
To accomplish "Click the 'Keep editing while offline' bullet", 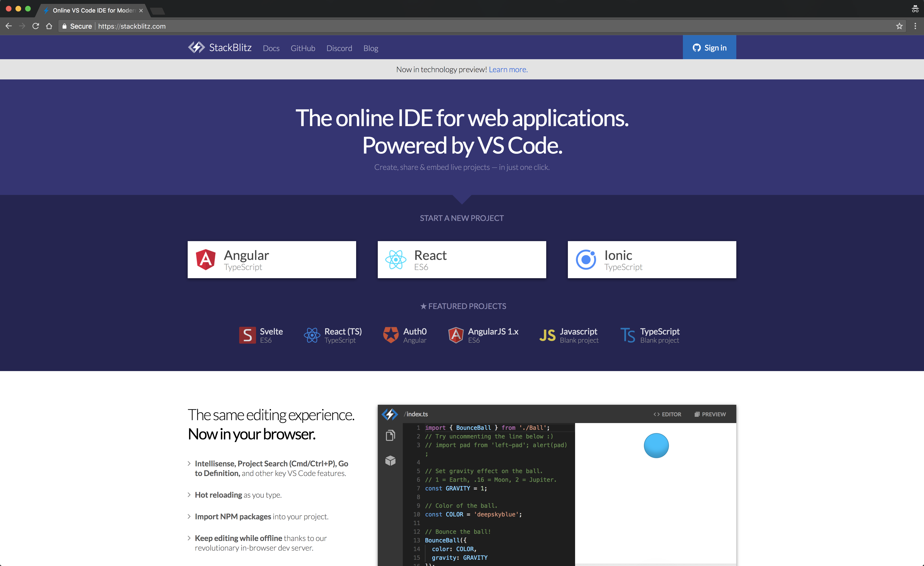I will coord(261,543).
